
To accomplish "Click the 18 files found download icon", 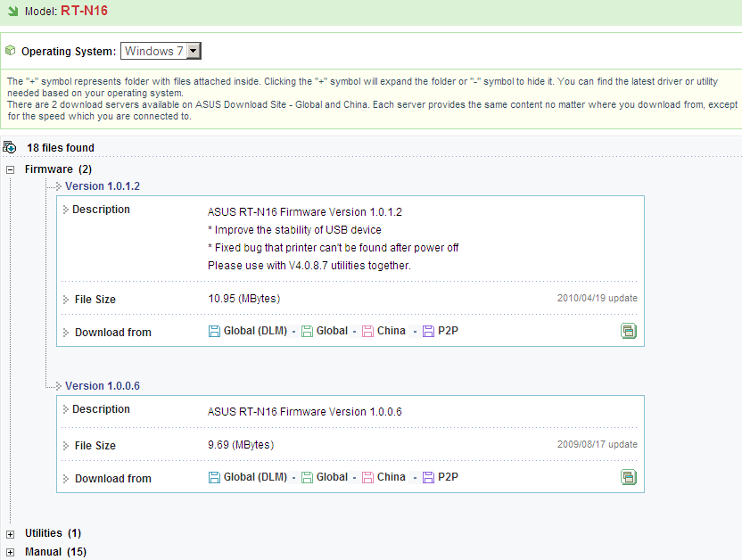I will tap(10, 147).
